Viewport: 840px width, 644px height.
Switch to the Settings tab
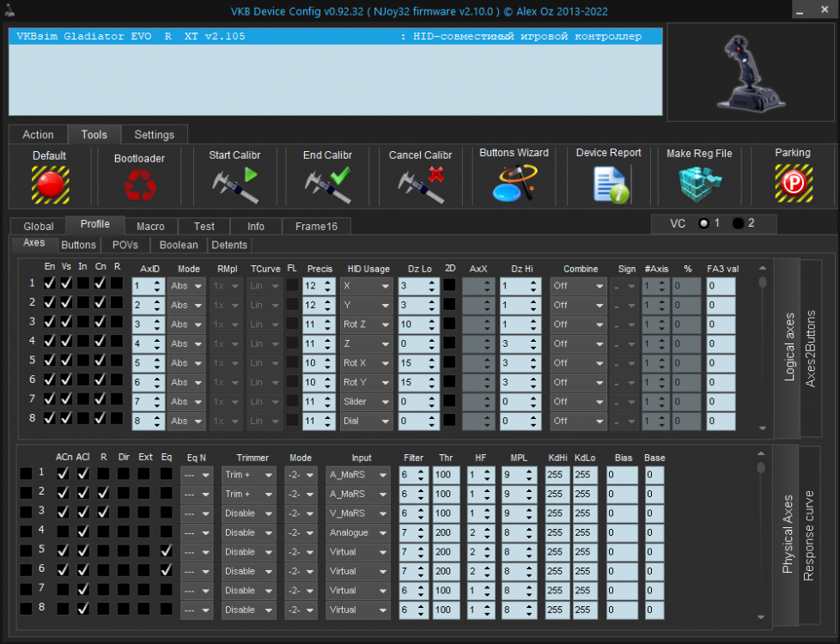pyautogui.click(x=154, y=135)
